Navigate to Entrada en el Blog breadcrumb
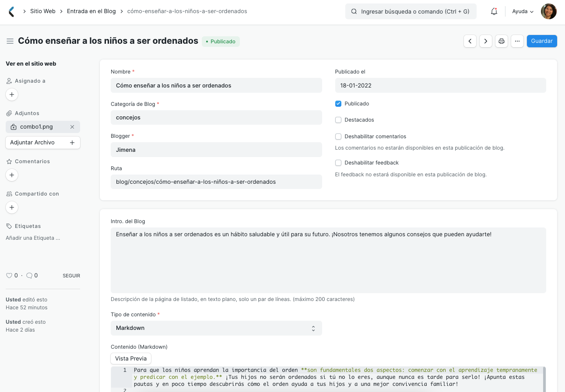The image size is (565, 392). pos(91,11)
